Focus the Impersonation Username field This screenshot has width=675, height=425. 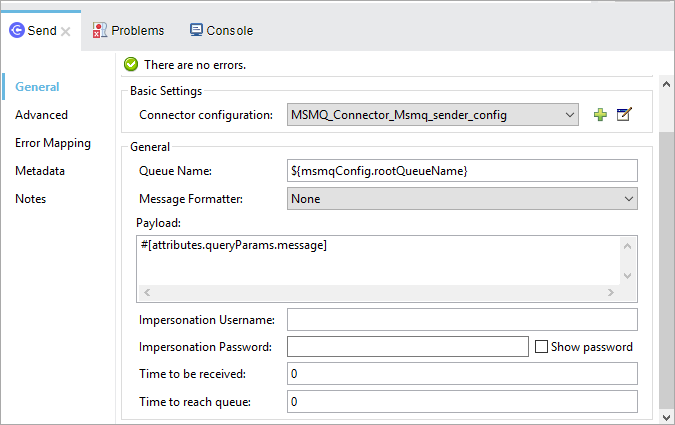click(461, 320)
